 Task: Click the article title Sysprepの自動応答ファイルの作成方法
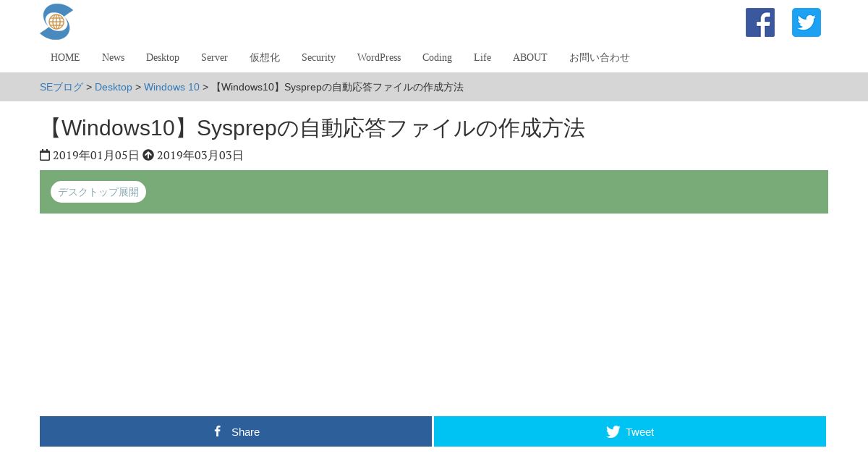(x=312, y=128)
